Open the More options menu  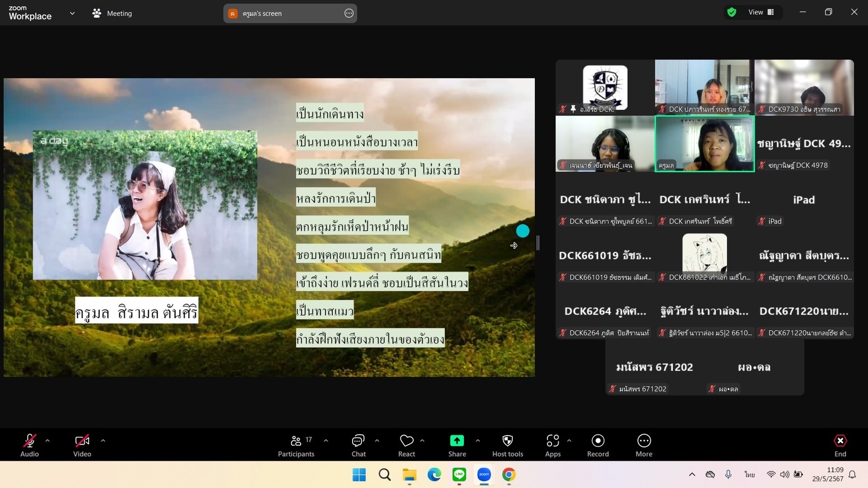(x=644, y=445)
